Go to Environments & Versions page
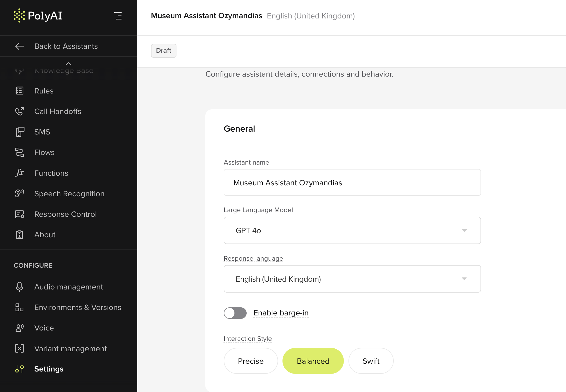The height and width of the screenshot is (392, 566). click(x=78, y=307)
